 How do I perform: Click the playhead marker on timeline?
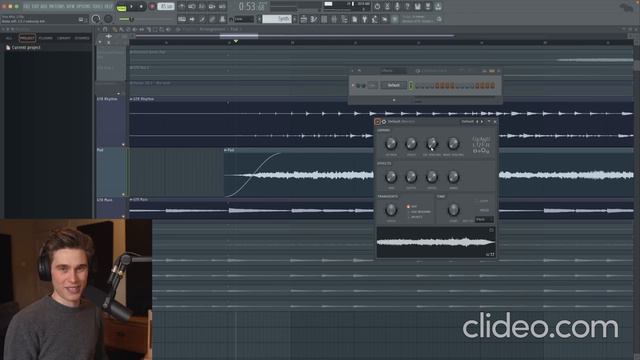236,41
